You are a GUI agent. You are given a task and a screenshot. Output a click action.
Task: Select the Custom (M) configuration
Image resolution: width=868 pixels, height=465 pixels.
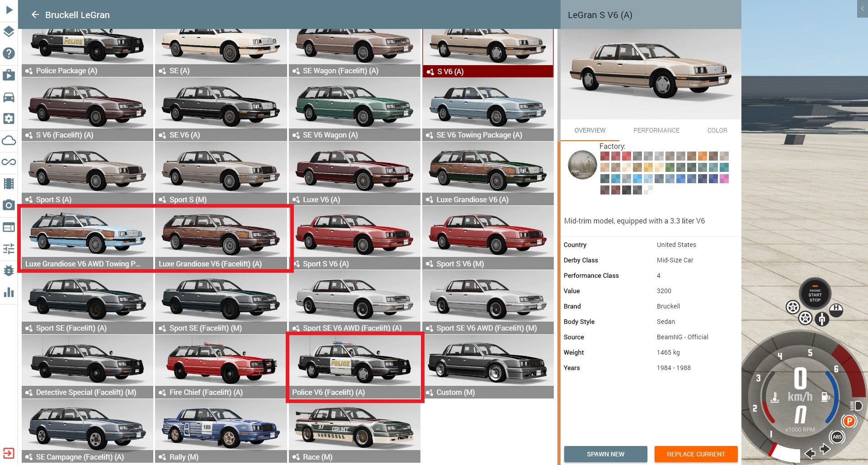(488, 367)
